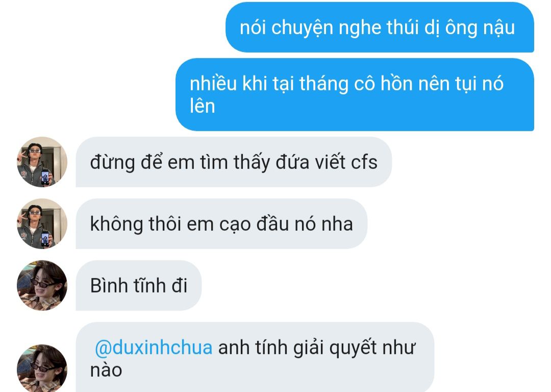Open avatar beside "không thôi em cạo đầu" message

42,224
